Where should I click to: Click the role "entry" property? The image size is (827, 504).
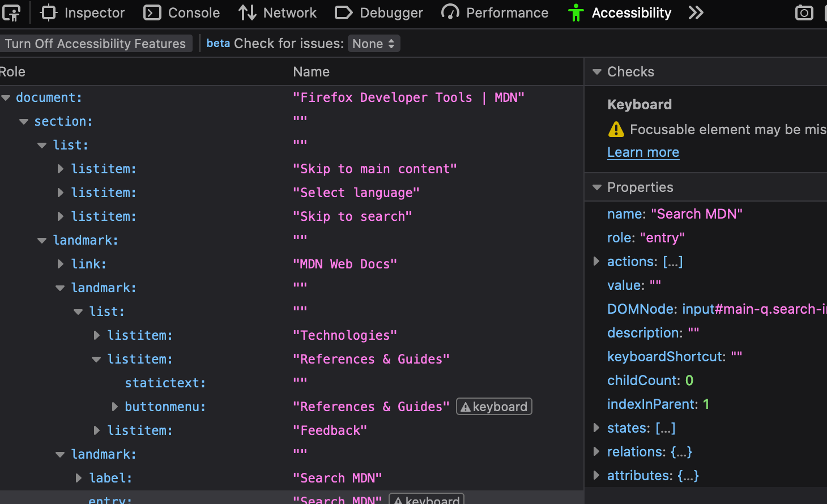(646, 238)
